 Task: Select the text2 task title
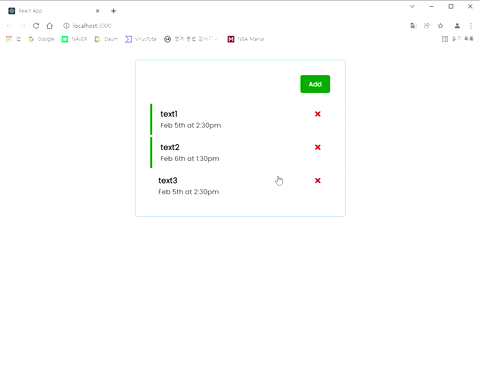(x=170, y=147)
